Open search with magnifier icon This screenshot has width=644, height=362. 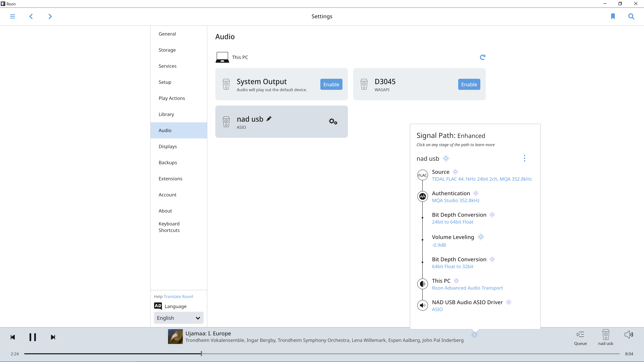pos(631,16)
